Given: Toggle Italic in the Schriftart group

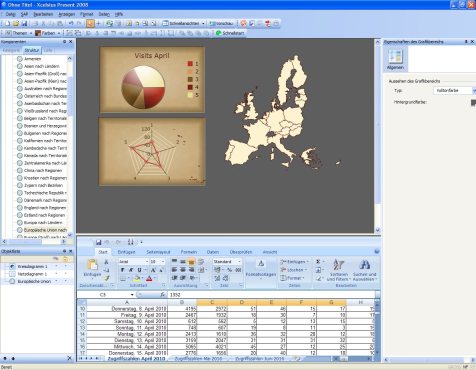Looking at the screenshot, I should point(131,270).
